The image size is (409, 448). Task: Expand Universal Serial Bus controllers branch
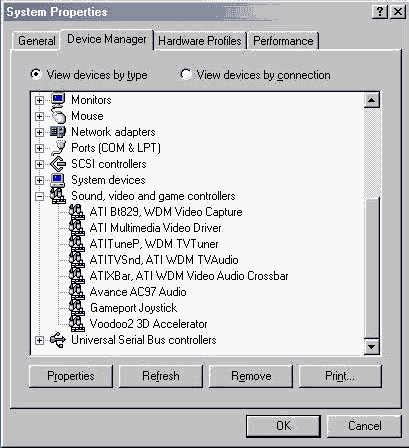coord(39,340)
